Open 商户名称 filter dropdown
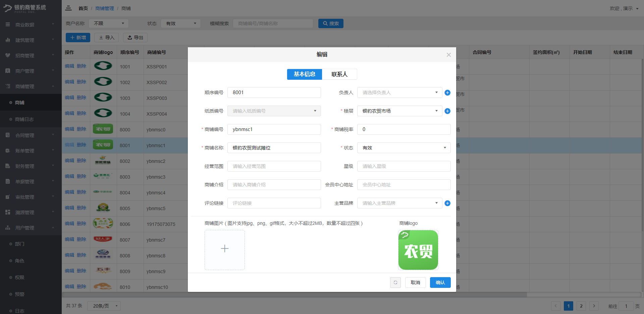Screen dimensions: 644x314 tap(109, 23)
